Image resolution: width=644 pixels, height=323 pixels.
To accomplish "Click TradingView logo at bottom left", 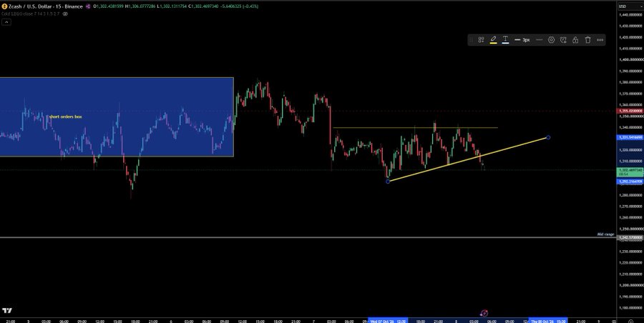I will pyautogui.click(x=6, y=311).
